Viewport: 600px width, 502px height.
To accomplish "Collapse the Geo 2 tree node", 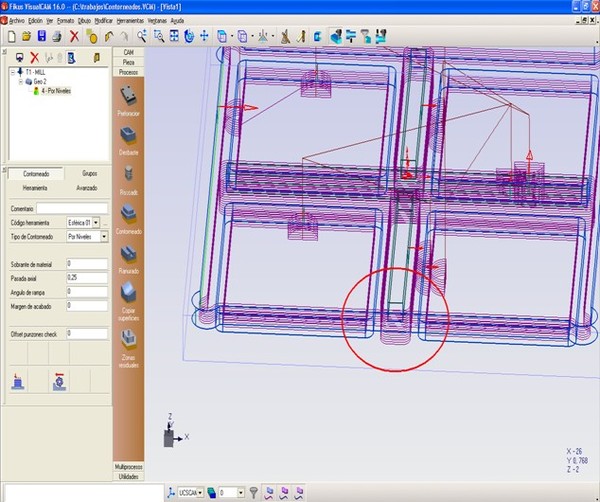I will [22, 82].
